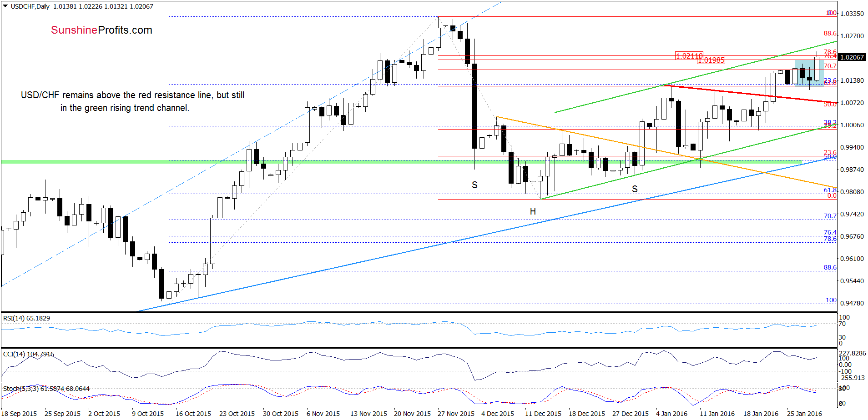Select the USDCHF,Daily chart title
Viewport: 868px width, 420px height.
[30, 6]
